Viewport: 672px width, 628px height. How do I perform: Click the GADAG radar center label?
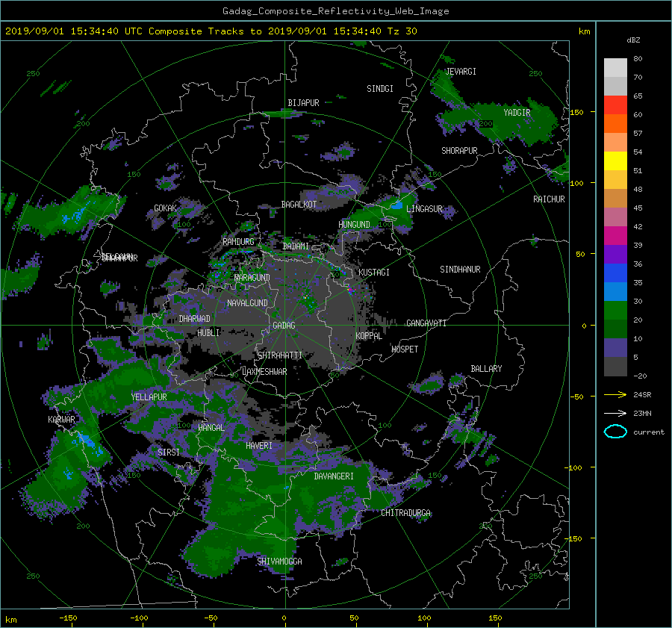[x=284, y=326]
